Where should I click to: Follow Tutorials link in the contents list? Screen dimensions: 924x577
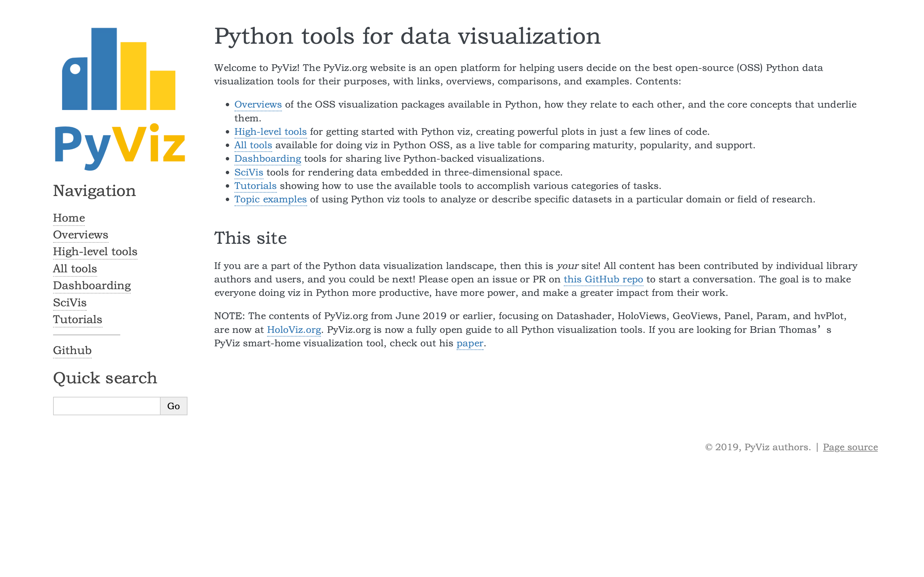click(255, 186)
